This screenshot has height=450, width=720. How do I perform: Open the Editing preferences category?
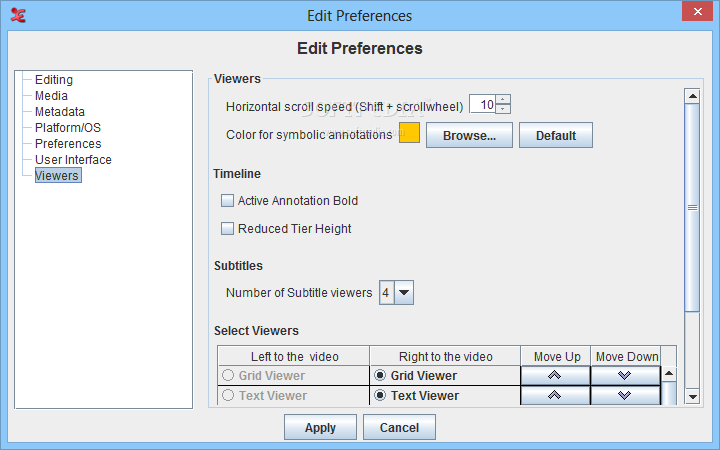54,80
